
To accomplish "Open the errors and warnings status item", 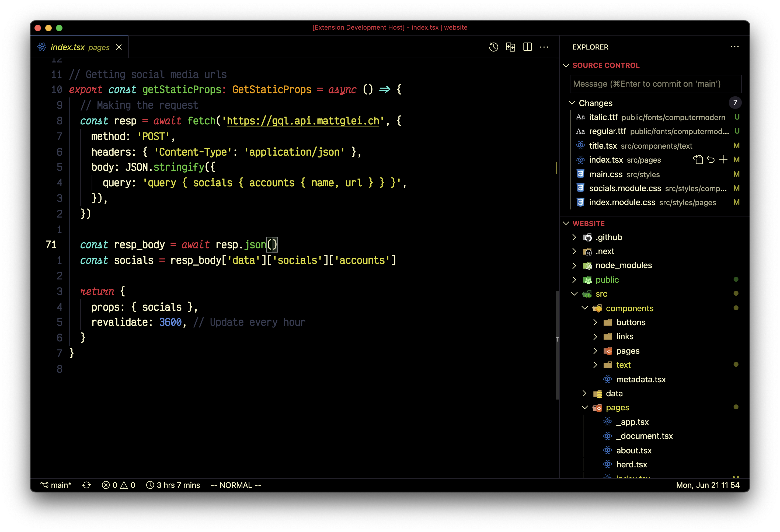I will [118, 485].
